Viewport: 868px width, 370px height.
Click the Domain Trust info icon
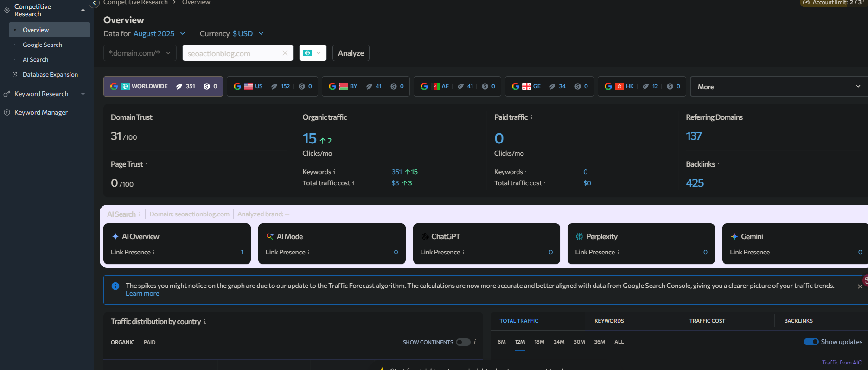click(156, 117)
